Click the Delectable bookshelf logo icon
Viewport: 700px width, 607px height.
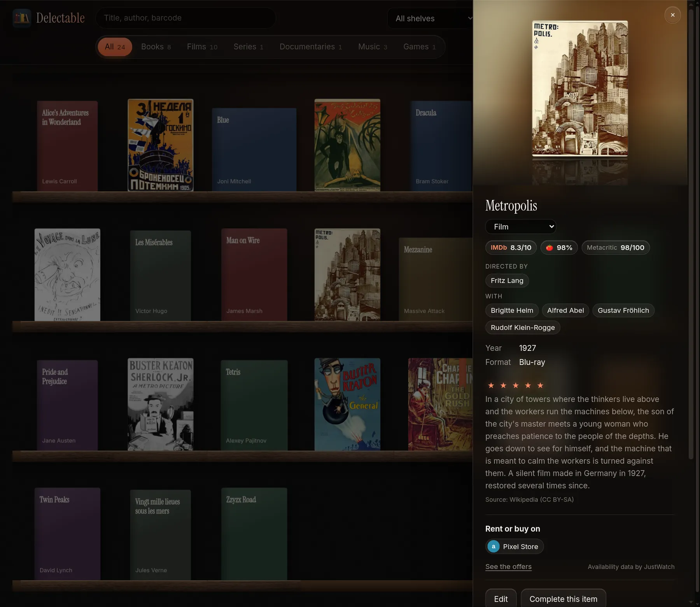point(22,18)
